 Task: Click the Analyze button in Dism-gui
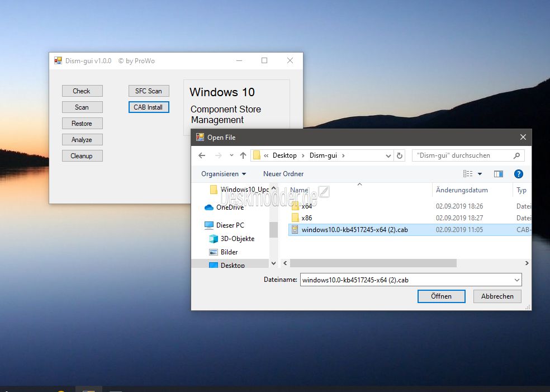(x=82, y=139)
